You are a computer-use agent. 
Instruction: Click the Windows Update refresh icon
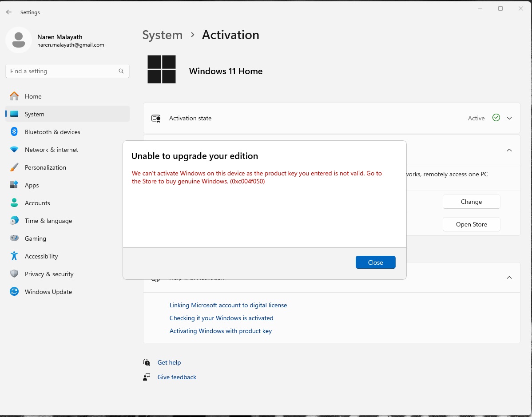click(x=14, y=291)
